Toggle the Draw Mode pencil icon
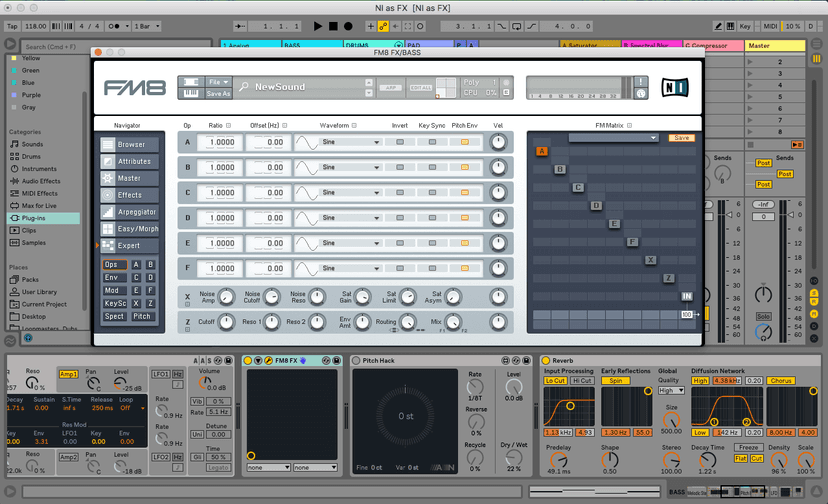828x504 pixels. (x=718, y=26)
